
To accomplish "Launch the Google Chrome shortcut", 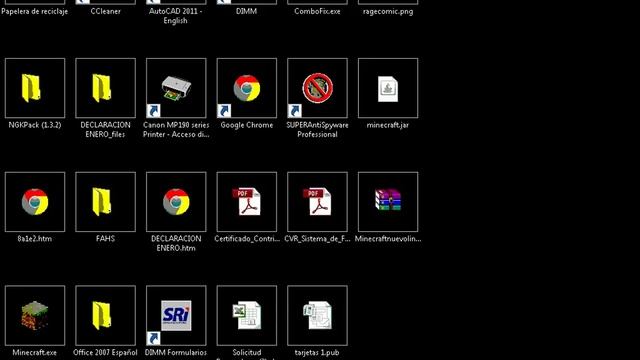I will (x=247, y=88).
